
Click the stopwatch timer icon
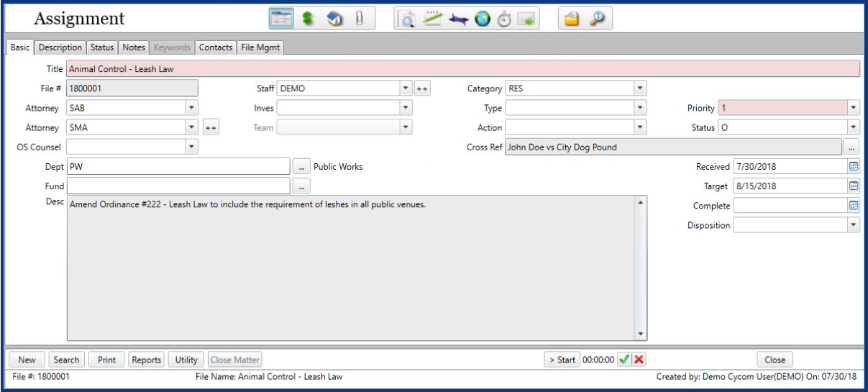click(504, 19)
